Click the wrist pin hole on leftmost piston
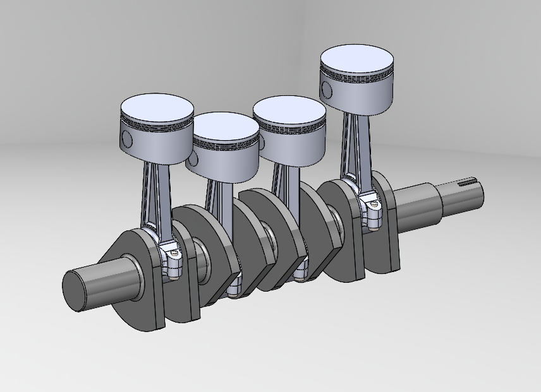This screenshot has width=541, height=392. point(127,140)
